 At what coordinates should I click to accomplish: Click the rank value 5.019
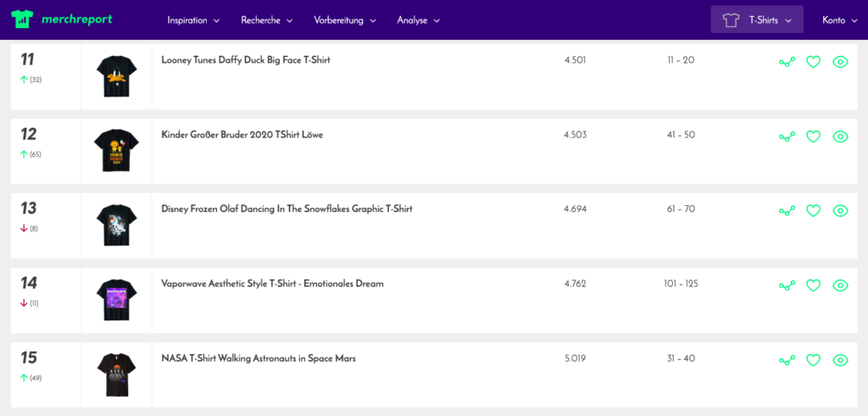576,358
